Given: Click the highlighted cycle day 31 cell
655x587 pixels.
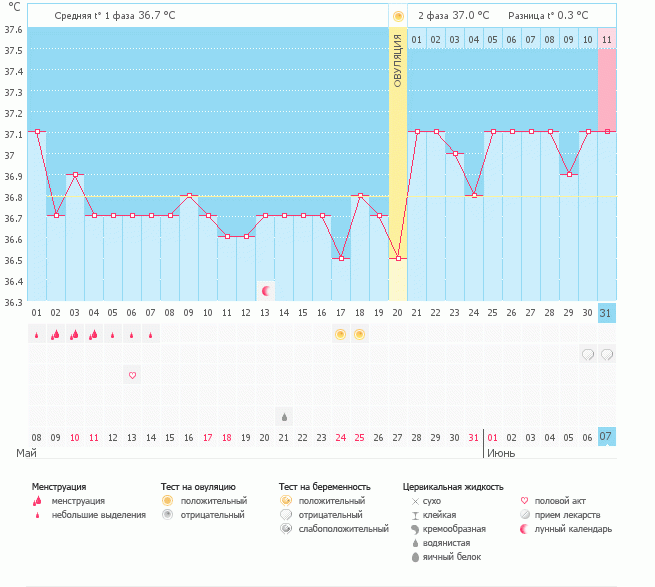Looking at the screenshot, I should coord(607,313).
